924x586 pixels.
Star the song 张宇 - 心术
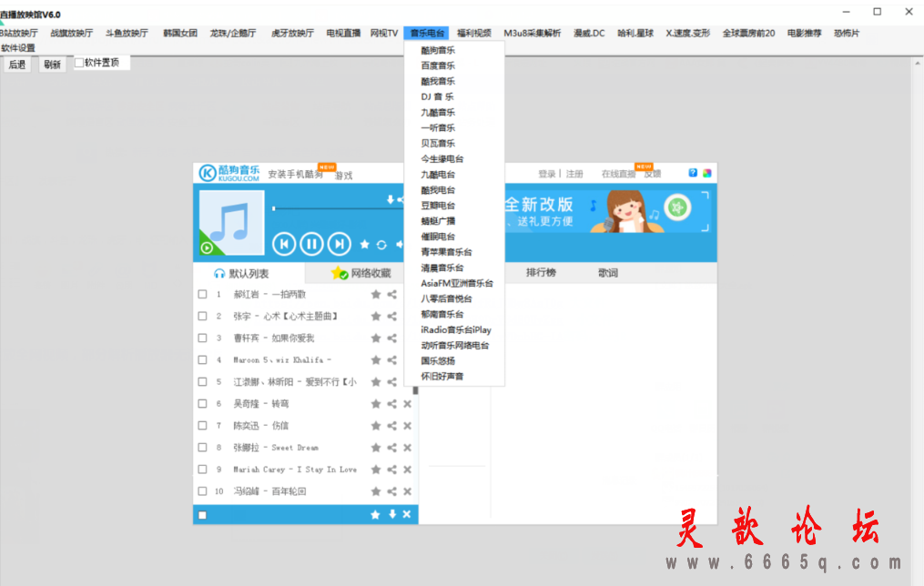point(376,317)
